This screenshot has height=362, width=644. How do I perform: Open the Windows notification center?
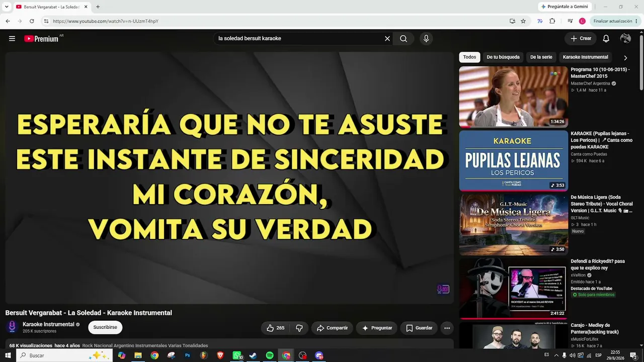click(634, 355)
